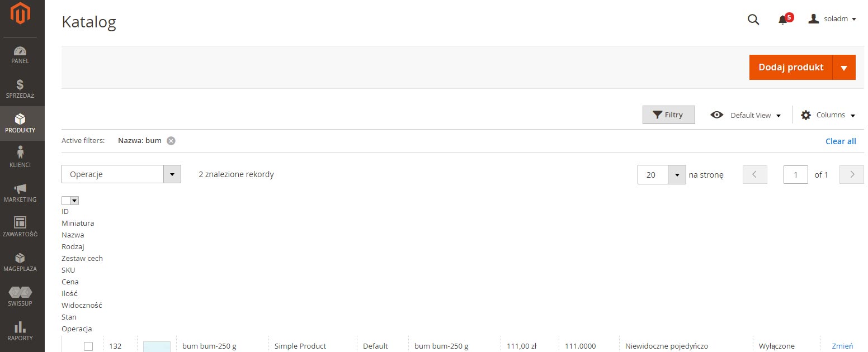Open the notifications bell icon
Screen dimensions: 868x352
pyautogui.click(x=782, y=19)
